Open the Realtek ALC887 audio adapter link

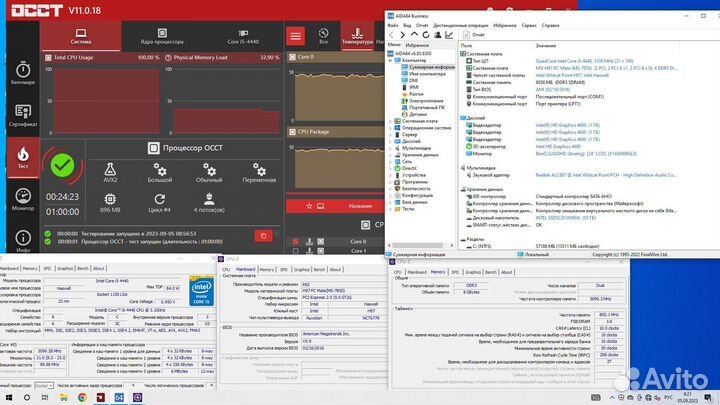tap(606, 175)
